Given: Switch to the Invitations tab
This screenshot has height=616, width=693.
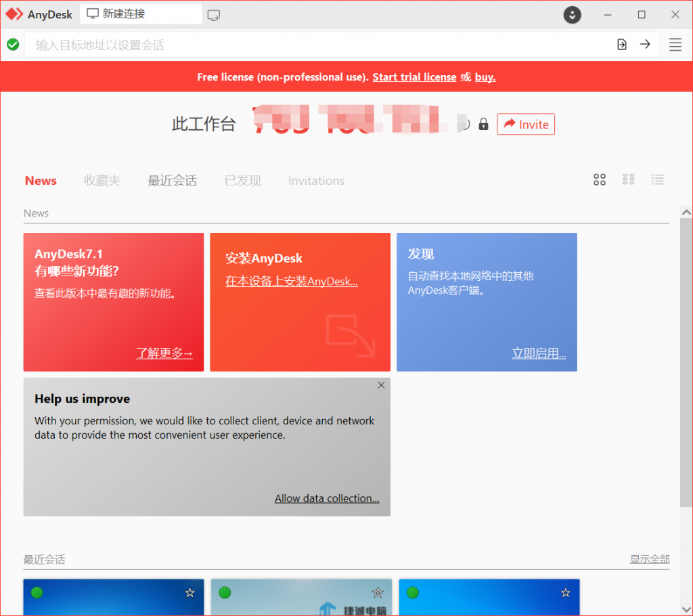Looking at the screenshot, I should pyautogui.click(x=316, y=181).
